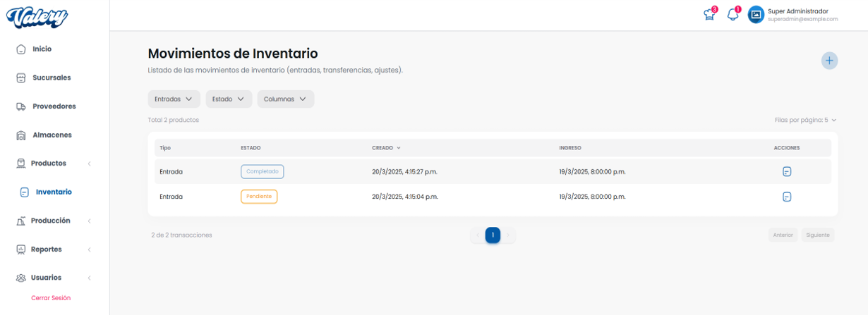Go to Inicio in the sidebar
Viewport: 868px width, 315px height.
pyautogui.click(x=42, y=49)
